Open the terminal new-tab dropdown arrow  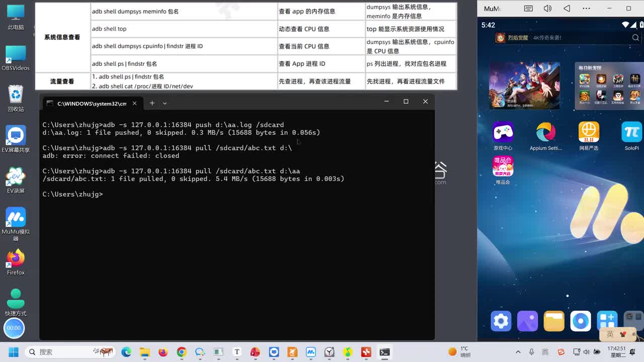[165, 103]
